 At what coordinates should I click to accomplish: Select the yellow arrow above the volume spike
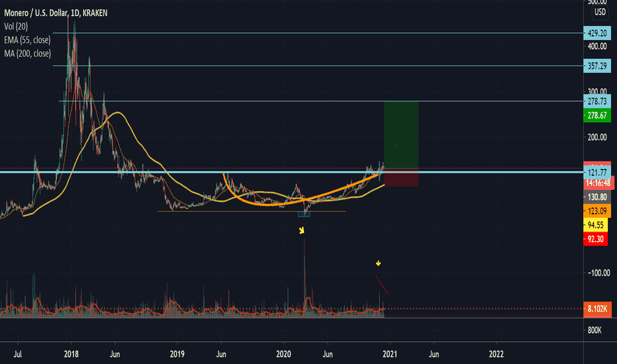click(x=302, y=230)
